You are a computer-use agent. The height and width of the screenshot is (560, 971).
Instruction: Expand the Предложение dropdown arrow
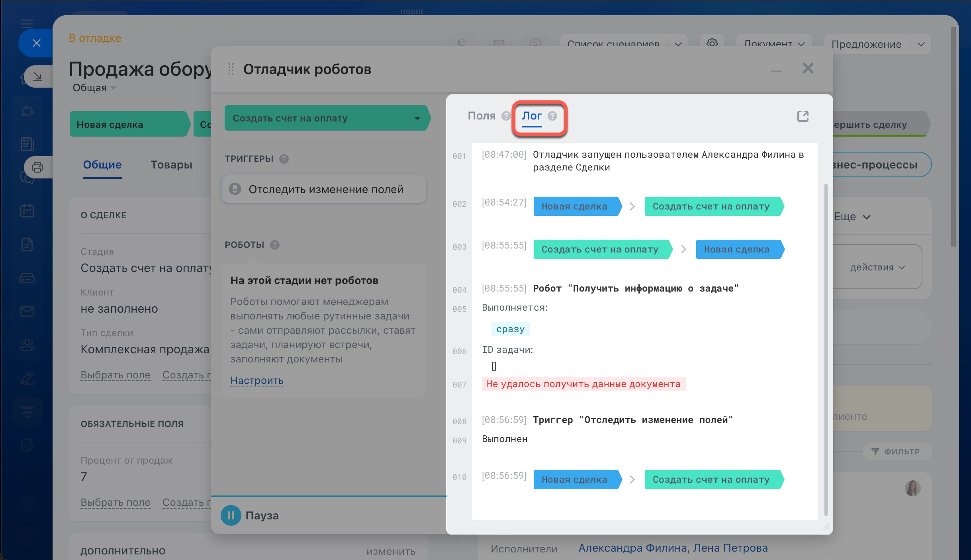(921, 44)
